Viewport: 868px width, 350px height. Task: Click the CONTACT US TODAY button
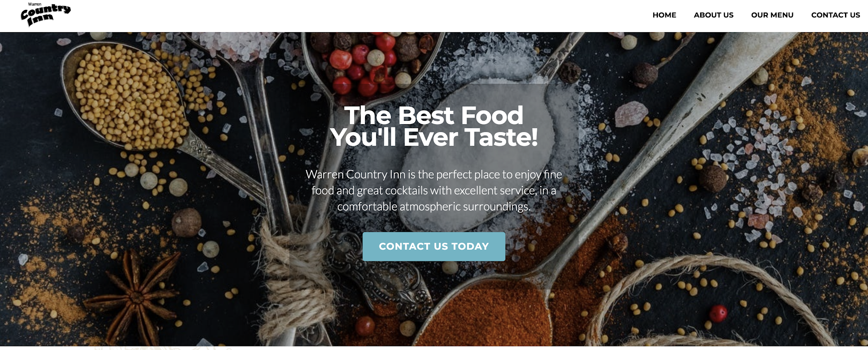click(x=434, y=247)
